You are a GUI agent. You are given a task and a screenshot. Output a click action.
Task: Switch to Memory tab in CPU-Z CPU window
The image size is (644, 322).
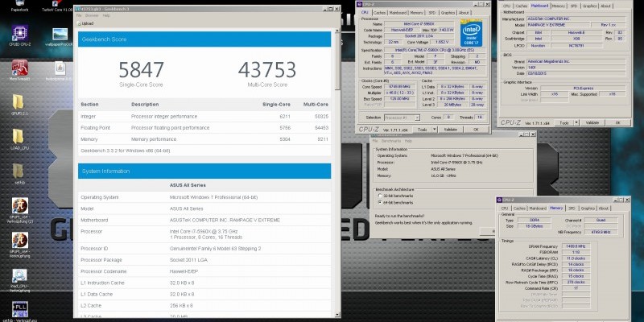tap(416, 13)
